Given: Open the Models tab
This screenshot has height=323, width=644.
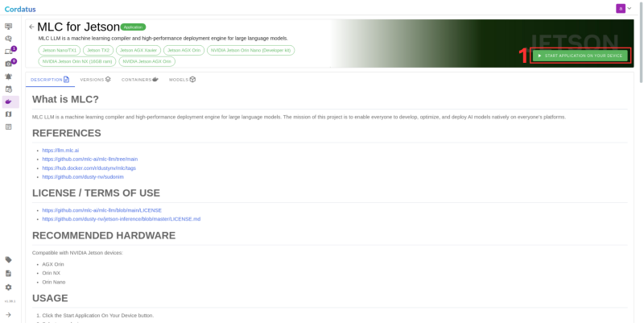Looking at the screenshot, I should pyautogui.click(x=182, y=80).
